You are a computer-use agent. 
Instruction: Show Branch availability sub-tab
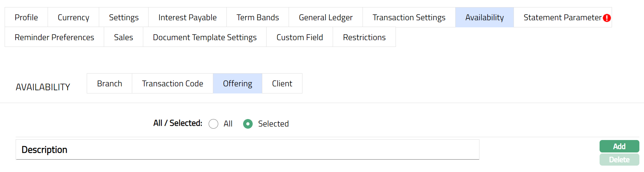coord(109,84)
